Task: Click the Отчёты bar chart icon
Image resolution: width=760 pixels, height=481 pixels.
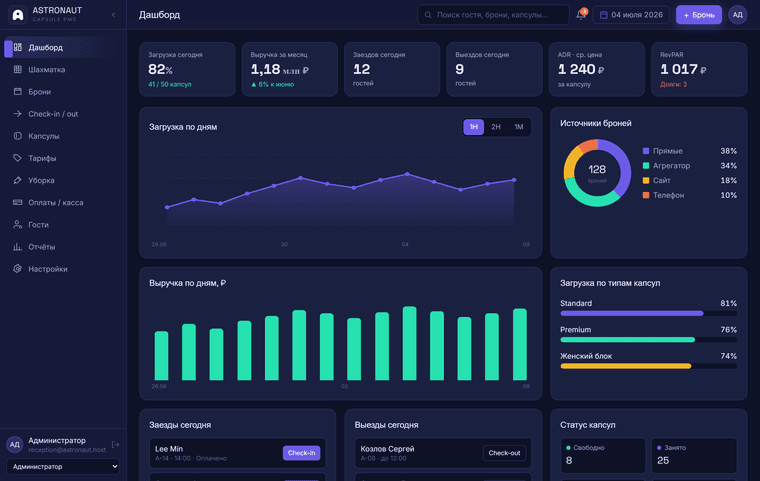Action: 17,247
